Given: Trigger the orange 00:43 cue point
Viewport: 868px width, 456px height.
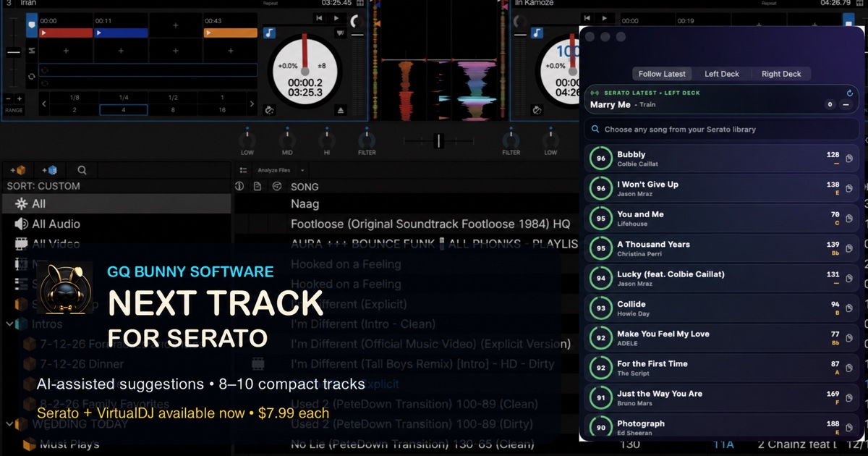Looking at the screenshot, I should (x=230, y=33).
